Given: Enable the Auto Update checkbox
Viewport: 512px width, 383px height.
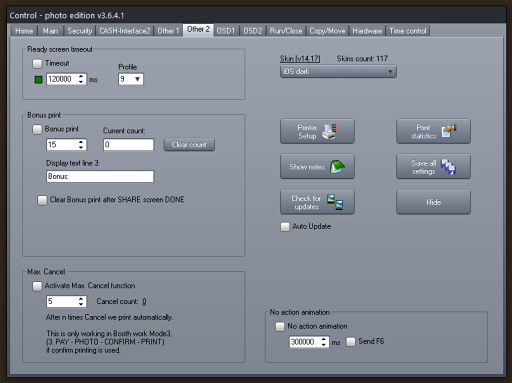Looking at the screenshot, I should (x=285, y=227).
